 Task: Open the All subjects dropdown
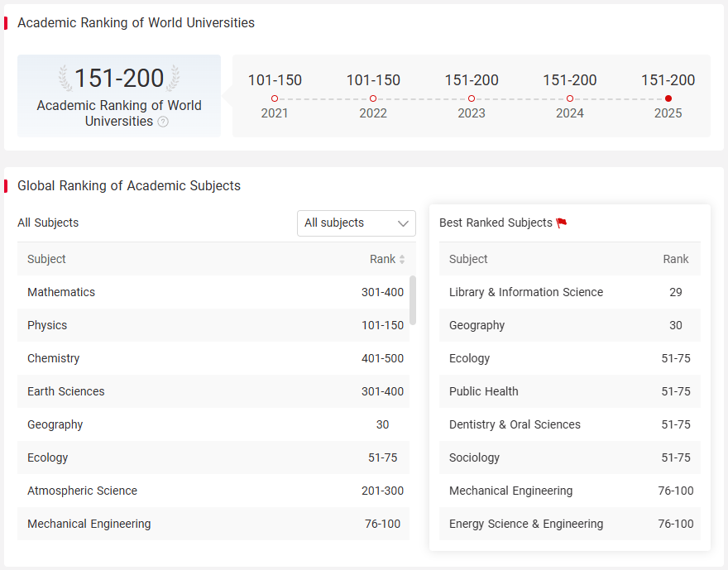click(x=356, y=223)
